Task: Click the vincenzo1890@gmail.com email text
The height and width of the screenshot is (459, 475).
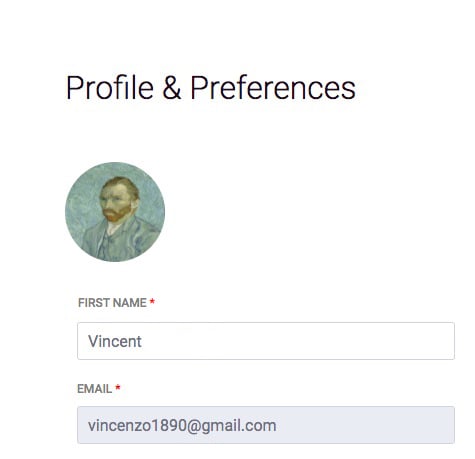Action: [x=182, y=426]
